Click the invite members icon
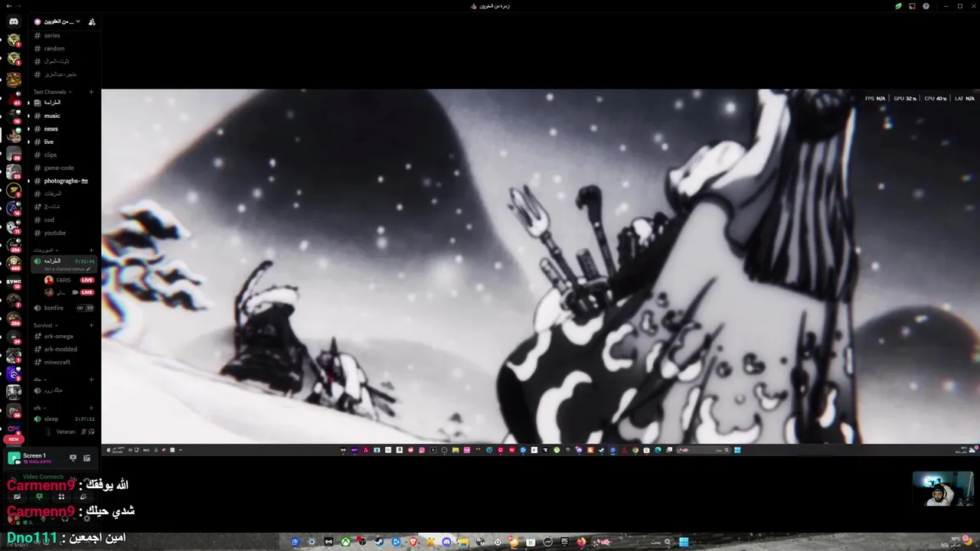 pyautogui.click(x=92, y=21)
